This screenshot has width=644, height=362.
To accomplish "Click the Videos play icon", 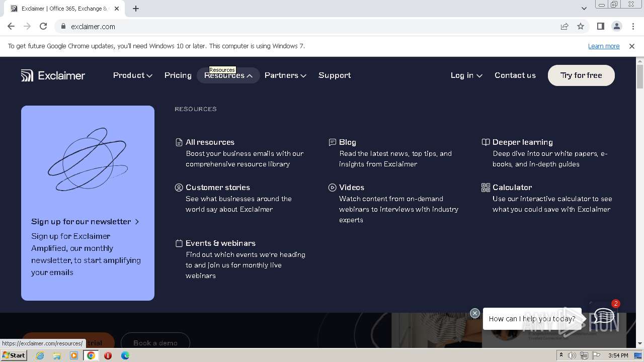I will [x=332, y=188].
